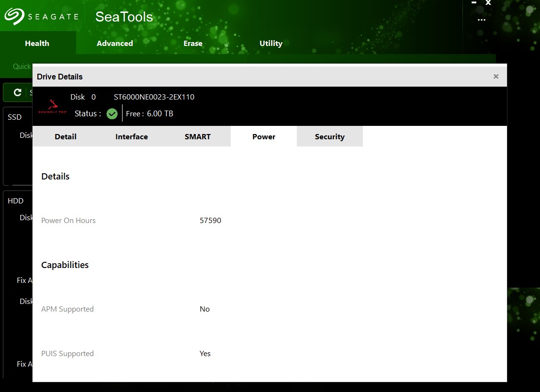Click the HDD section header in sidebar
The image size is (540, 392).
pyautogui.click(x=16, y=201)
